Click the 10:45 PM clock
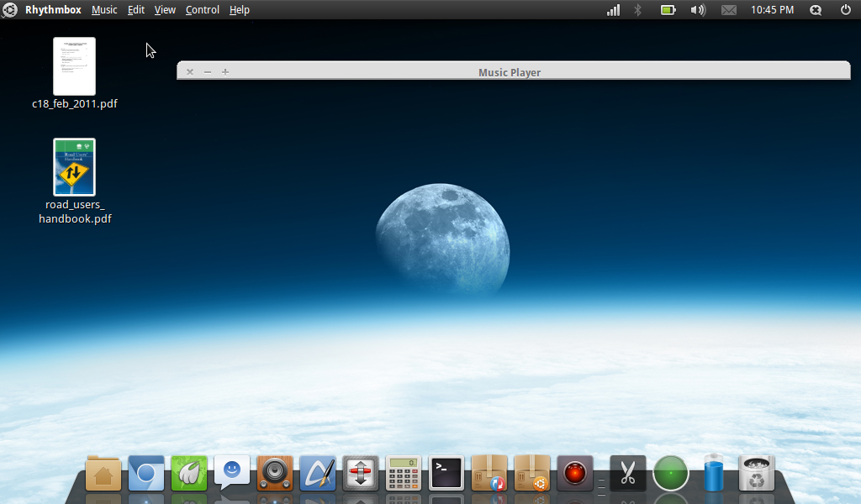Viewport: 861px width, 504px height. tap(772, 10)
